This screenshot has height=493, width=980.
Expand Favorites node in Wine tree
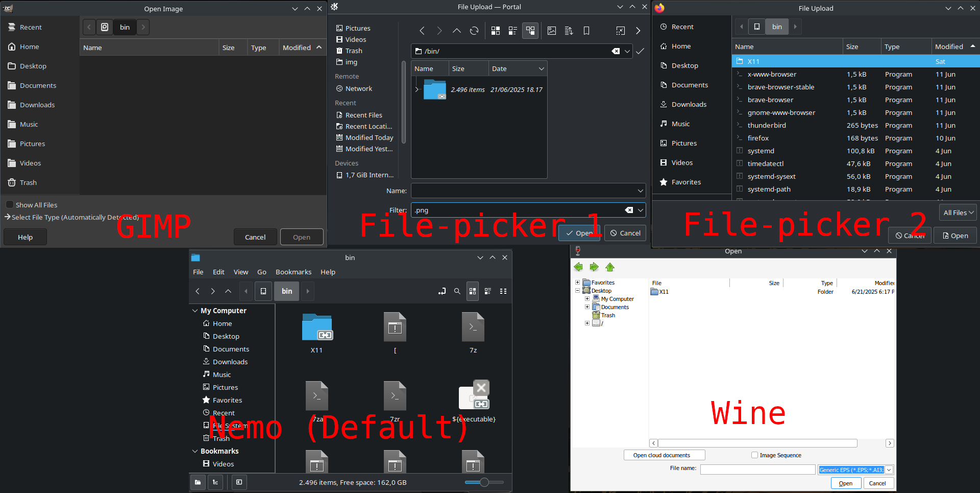[x=578, y=283]
